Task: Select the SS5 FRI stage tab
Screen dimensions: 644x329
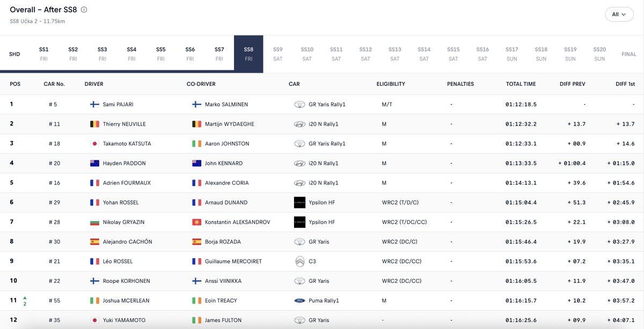Action: [x=161, y=54]
